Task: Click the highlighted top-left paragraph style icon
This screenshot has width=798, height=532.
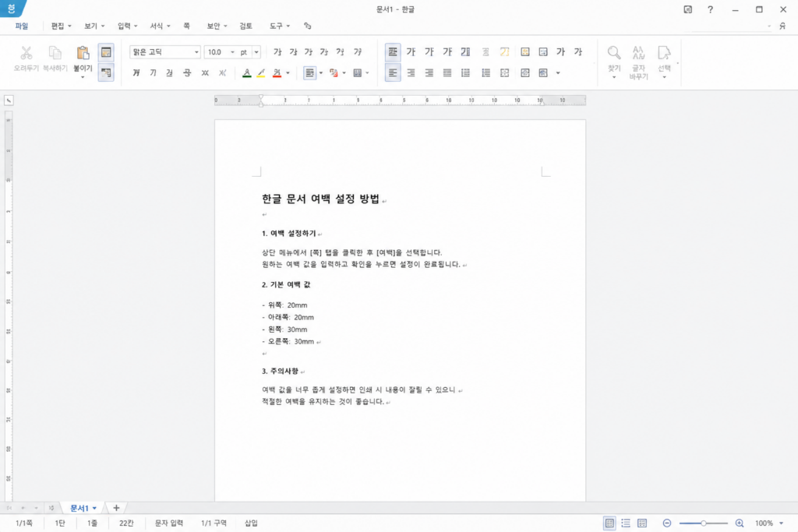Action: 393,52
